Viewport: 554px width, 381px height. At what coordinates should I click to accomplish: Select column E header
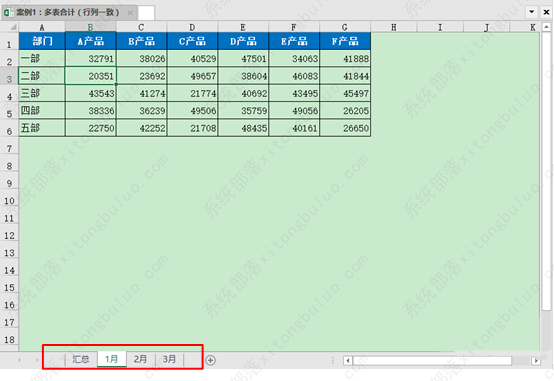[x=243, y=27]
